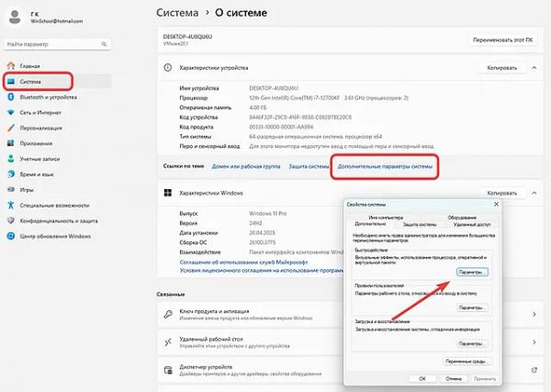Click the Windows logo beside Характеристики Windows
Screen dimensions: 551x392
point(168,193)
